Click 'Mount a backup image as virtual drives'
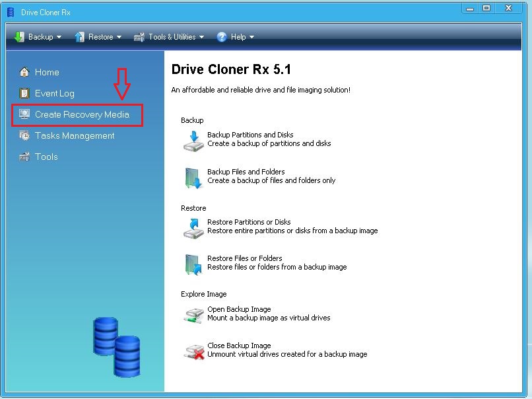532x399 pixels. 269,318
